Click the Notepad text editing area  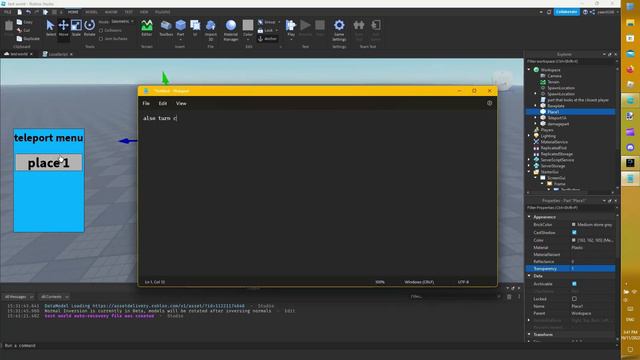[318, 194]
